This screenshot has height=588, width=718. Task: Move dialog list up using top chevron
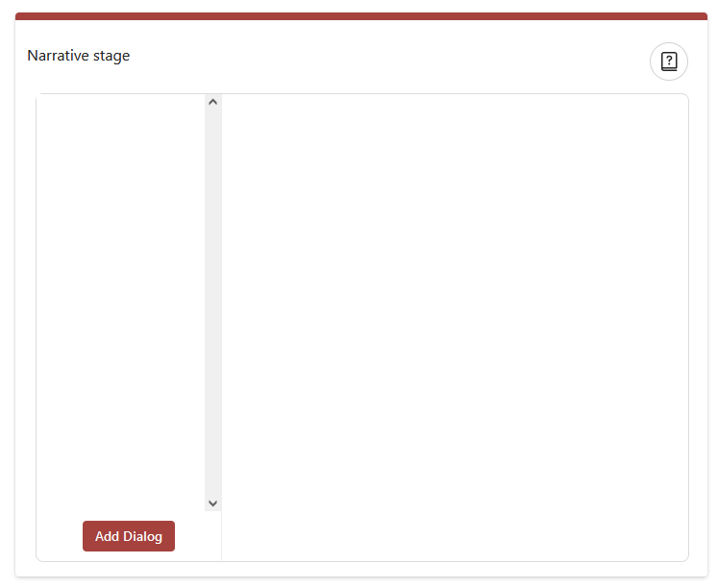point(212,102)
